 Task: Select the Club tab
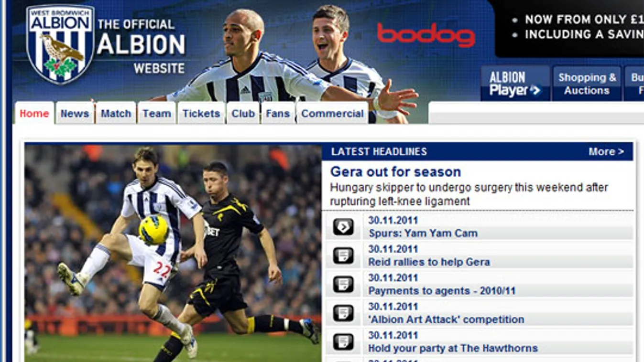click(243, 113)
